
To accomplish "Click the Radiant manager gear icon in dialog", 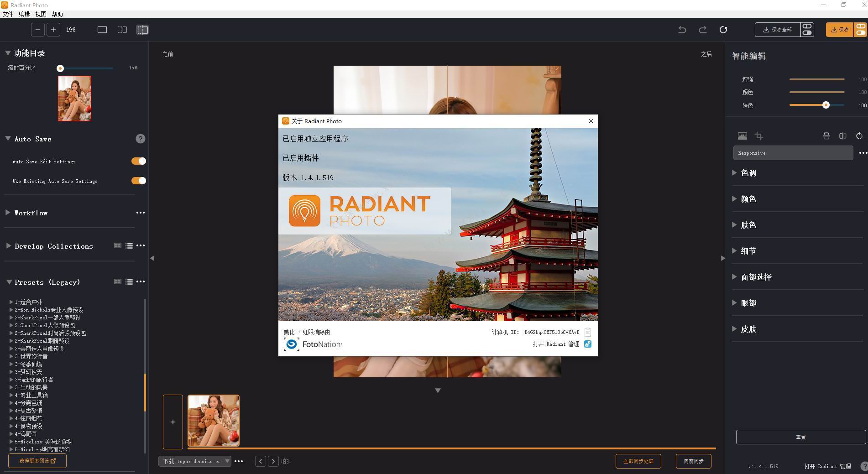I will (588, 344).
